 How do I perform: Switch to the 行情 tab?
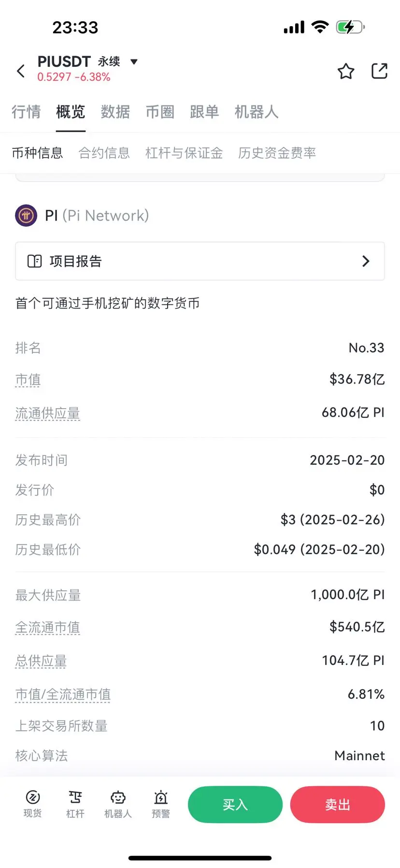pyautogui.click(x=26, y=112)
